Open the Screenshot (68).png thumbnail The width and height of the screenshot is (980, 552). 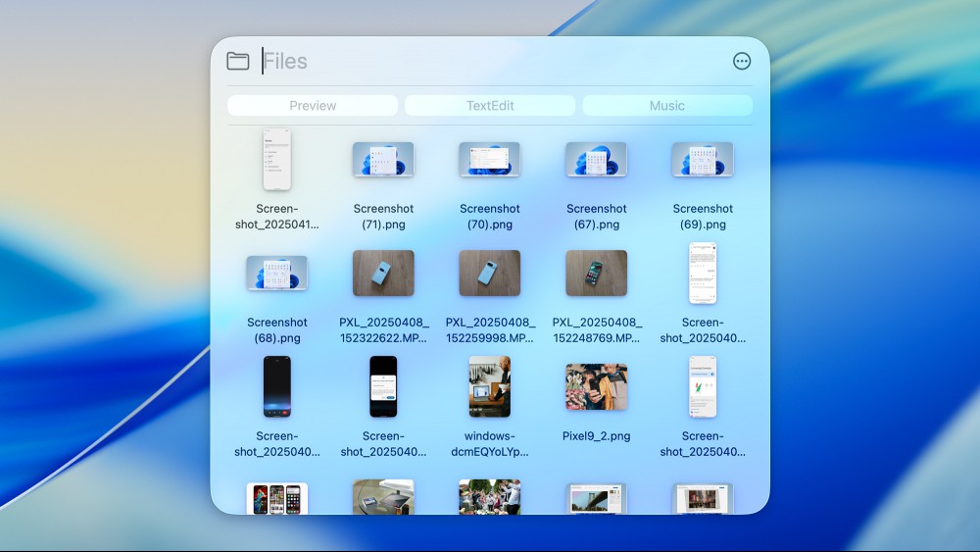(277, 274)
